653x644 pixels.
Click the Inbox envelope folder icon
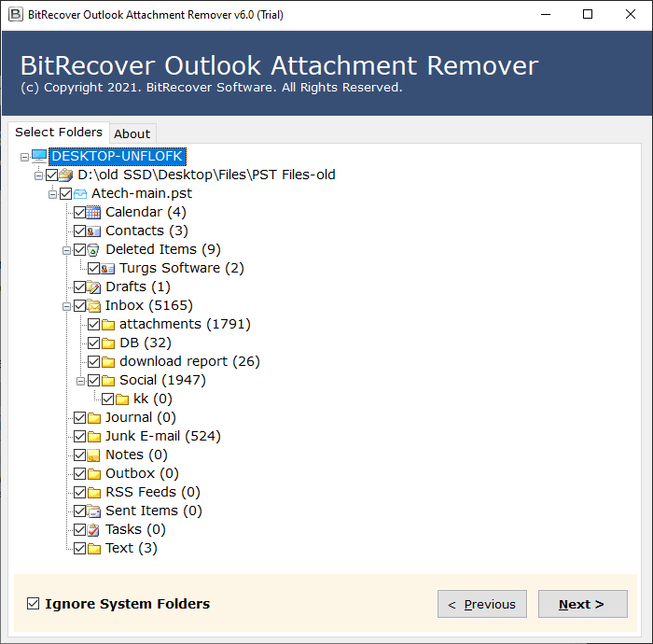click(x=93, y=306)
